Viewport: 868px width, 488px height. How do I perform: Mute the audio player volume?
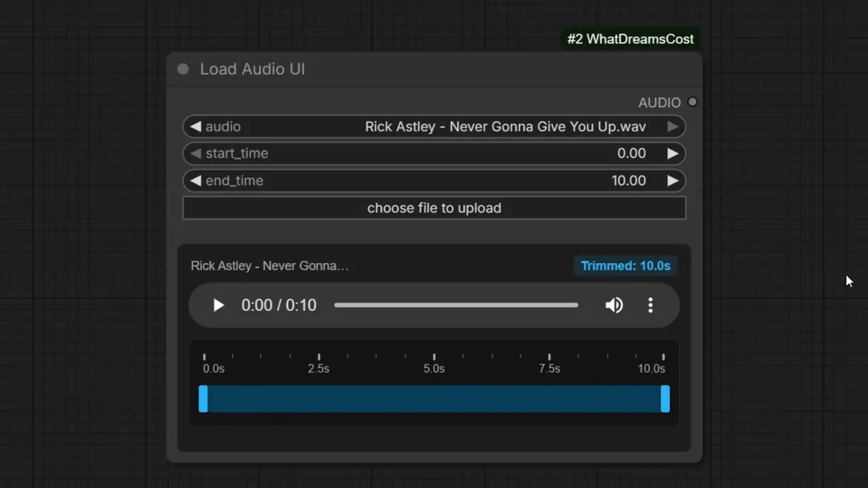coord(614,305)
